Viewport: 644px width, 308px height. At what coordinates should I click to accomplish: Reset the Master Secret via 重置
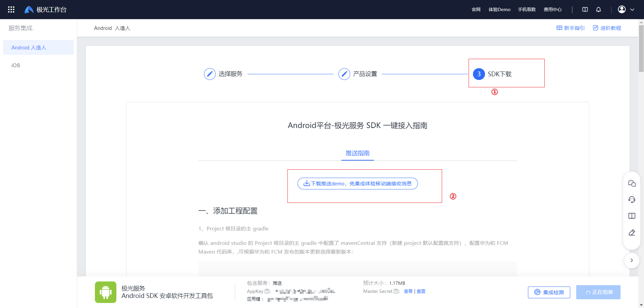click(x=421, y=291)
